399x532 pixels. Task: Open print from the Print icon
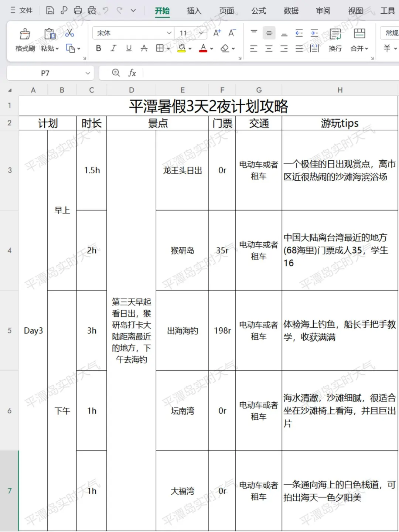[x=78, y=10]
